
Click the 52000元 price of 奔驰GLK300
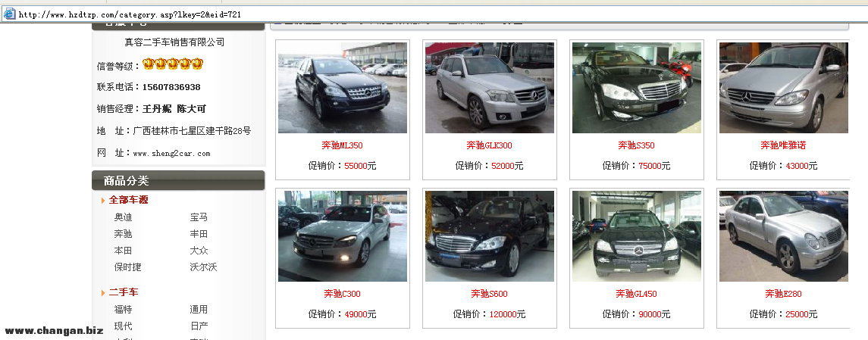point(507,166)
